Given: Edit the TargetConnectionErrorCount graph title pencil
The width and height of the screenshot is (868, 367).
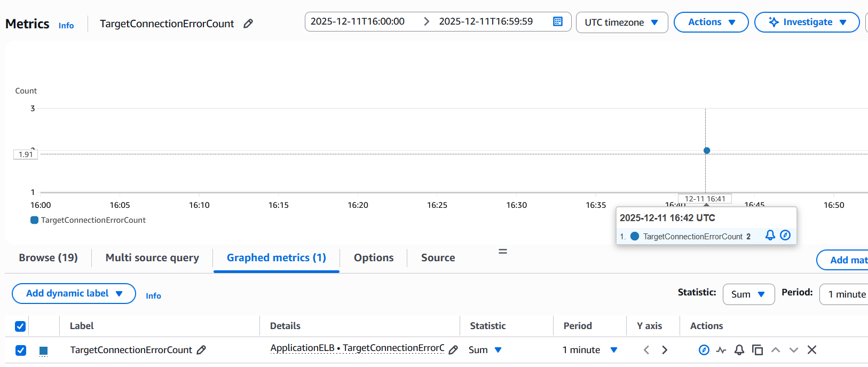Looking at the screenshot, I should [248, 24].
